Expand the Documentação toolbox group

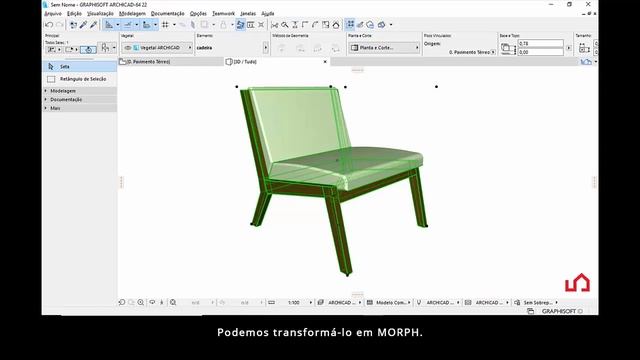click(x=80, y=100)
